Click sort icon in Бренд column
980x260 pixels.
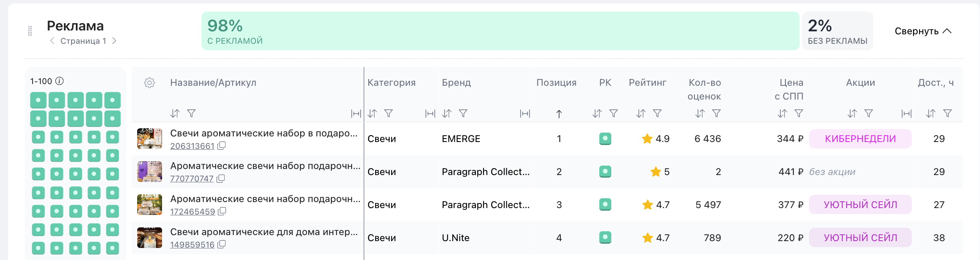tap(447, 113)
